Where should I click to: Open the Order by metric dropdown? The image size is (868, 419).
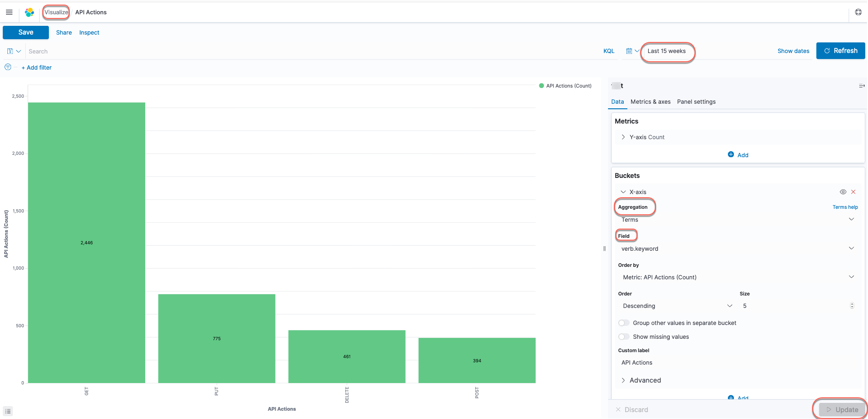(x=738, y=277)
